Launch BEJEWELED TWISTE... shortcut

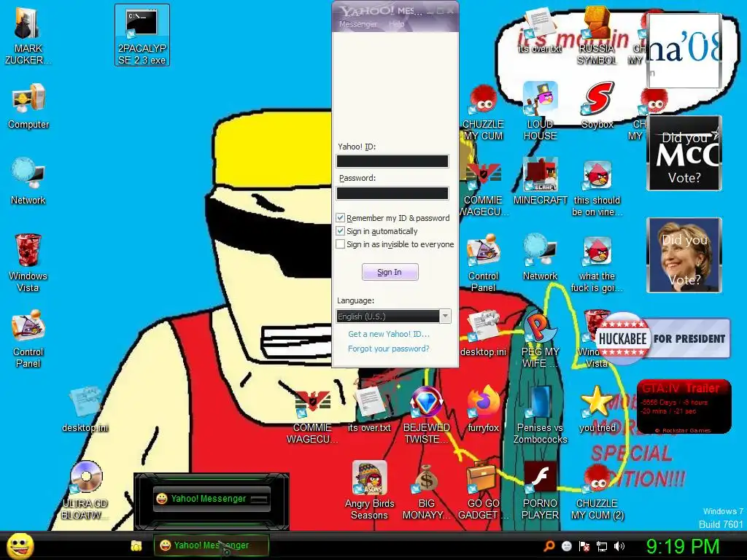pyautogui.click(x=426, y=415)
